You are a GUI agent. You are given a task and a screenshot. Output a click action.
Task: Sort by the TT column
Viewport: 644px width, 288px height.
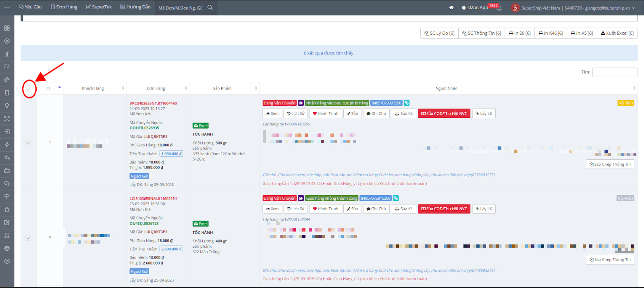click(50, 88)
